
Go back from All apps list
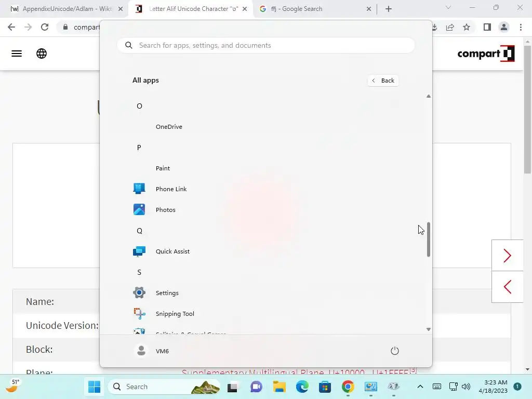click(x=383, y=81)
